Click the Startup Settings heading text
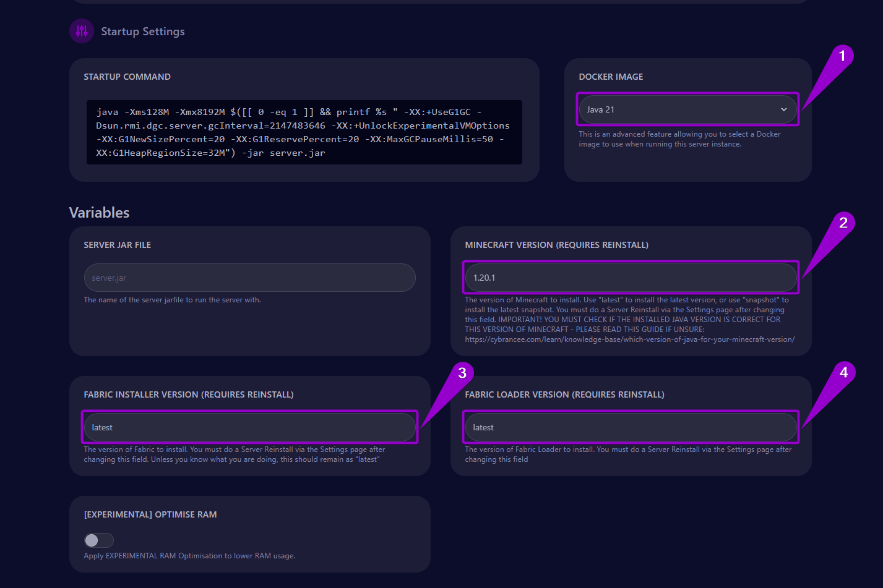This screenshot has width=883, height=588. pos(143,31)
